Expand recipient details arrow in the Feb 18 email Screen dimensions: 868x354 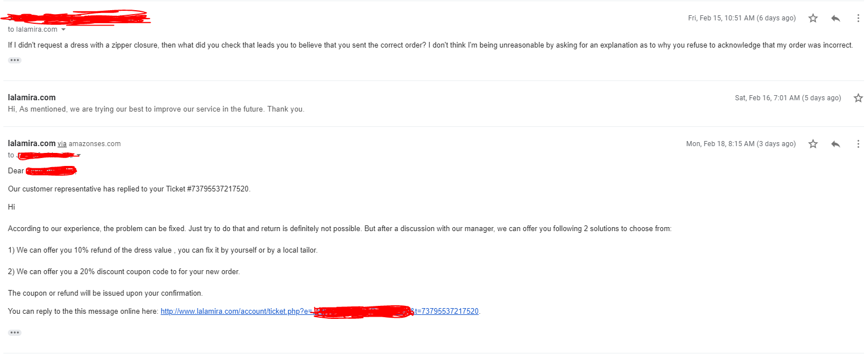[79, 155]
